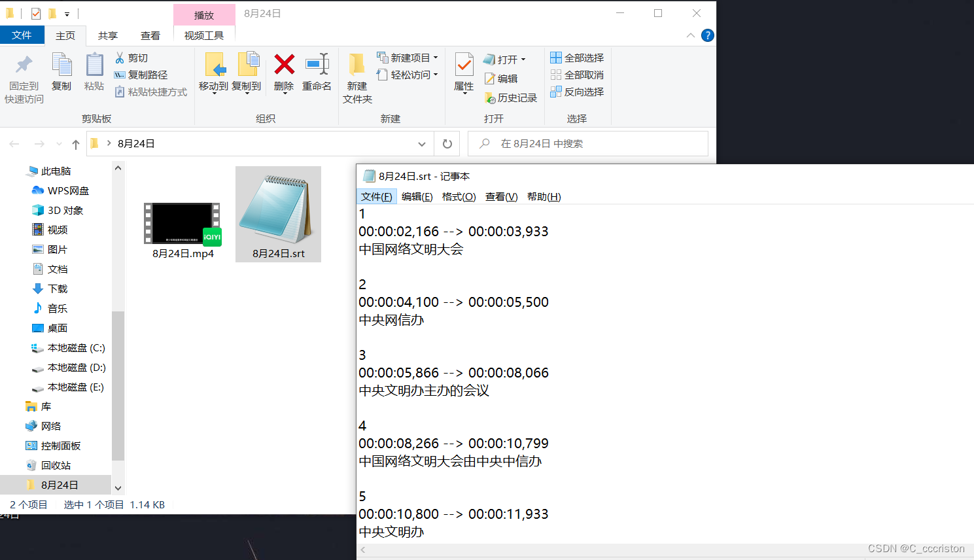Click the Up one level arrow

[76, 144]
